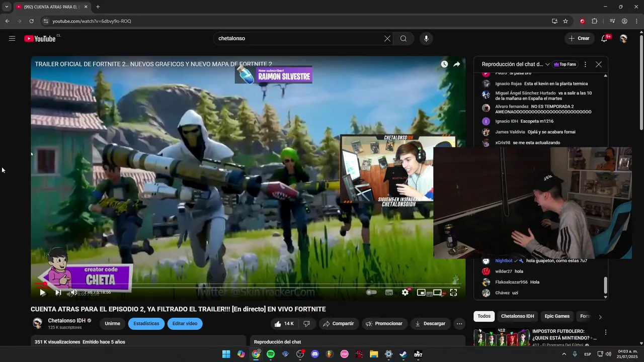
Task: Open the Chetalonso IDH channel name
Action: point(66,321)
